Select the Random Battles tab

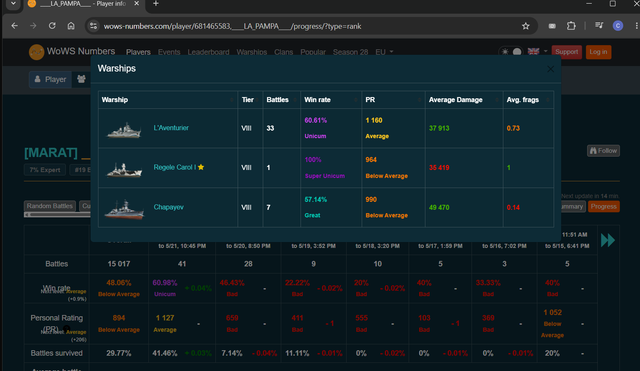50,206
